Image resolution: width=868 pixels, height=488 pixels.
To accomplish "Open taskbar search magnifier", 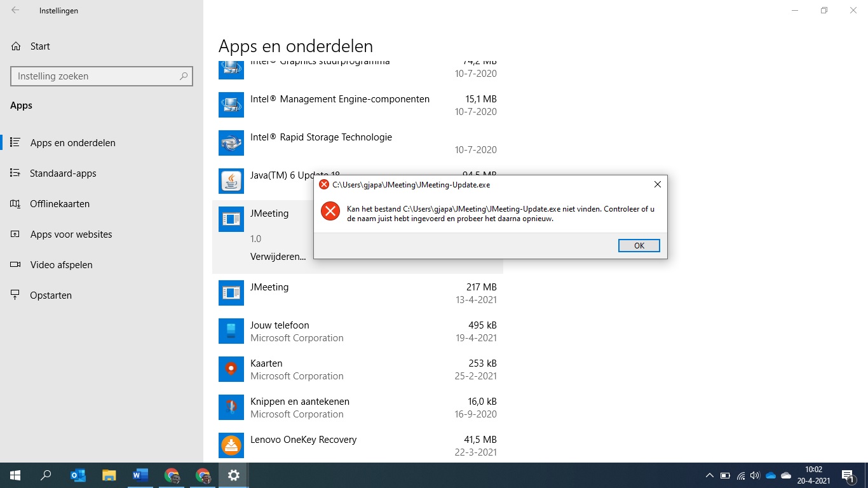I will (x=46, y=475).
